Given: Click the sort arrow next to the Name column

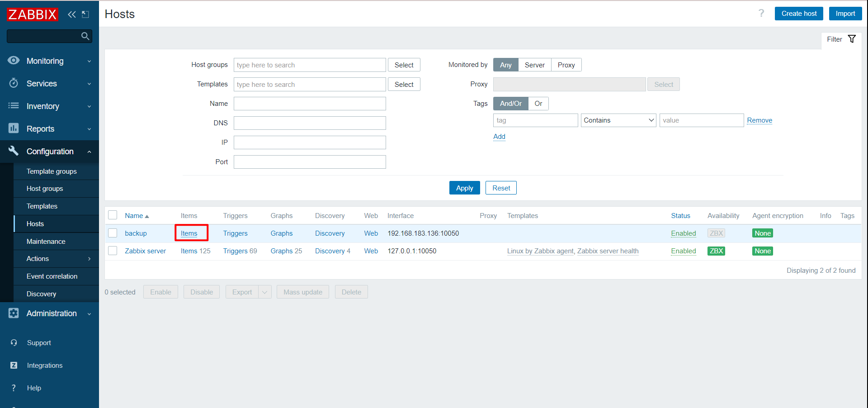Looking at the screenshot, I should click(147, 216).
